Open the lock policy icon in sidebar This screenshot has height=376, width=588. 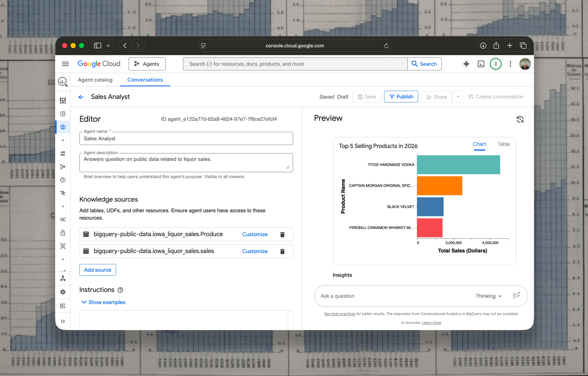click(x=63, y=233)
